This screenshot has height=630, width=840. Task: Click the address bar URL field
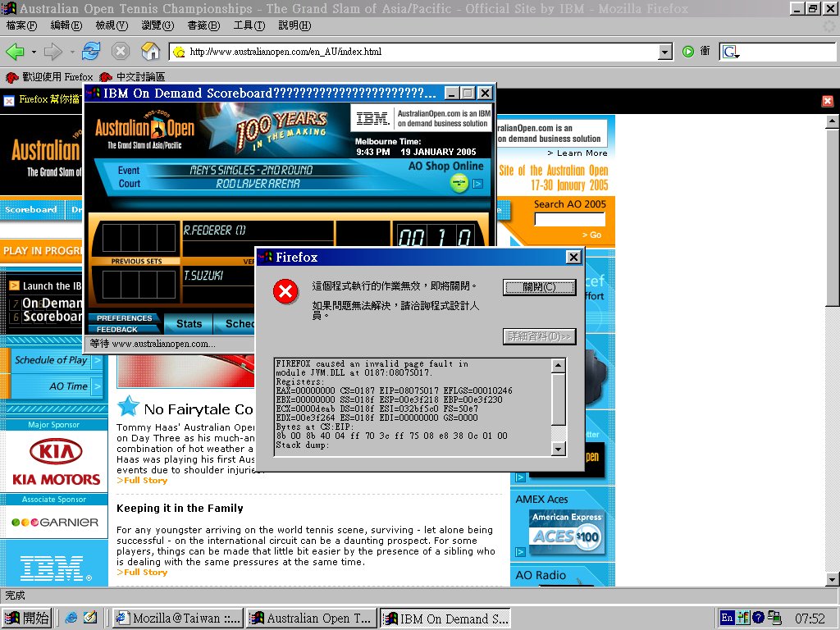(413, 52)
